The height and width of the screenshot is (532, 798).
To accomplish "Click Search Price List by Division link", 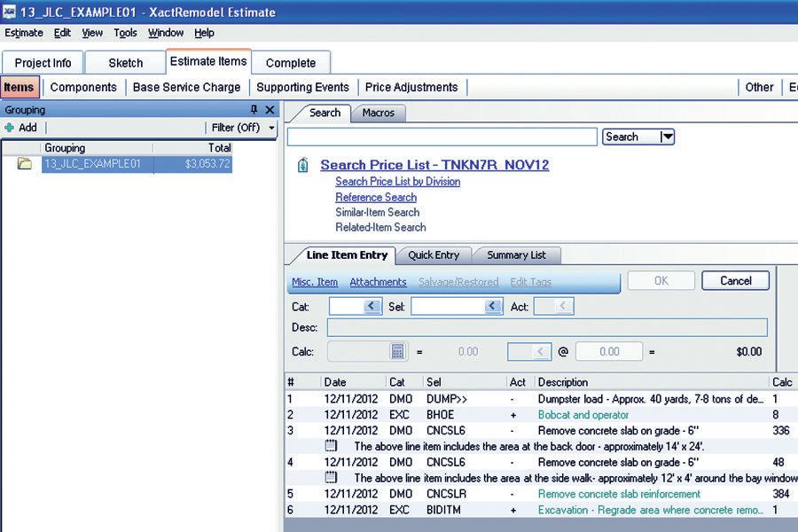I will [397, 182].
